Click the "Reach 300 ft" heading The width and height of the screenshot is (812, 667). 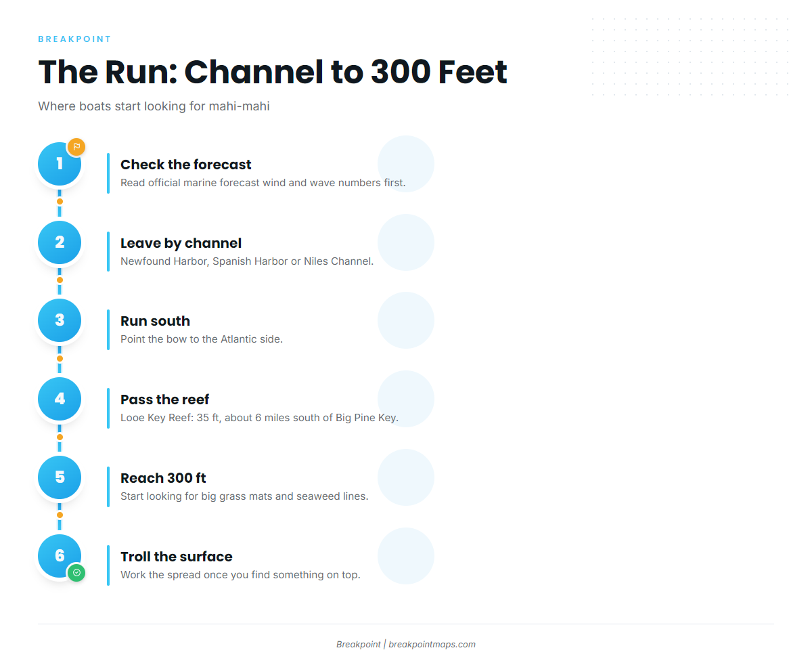[163, 478]
